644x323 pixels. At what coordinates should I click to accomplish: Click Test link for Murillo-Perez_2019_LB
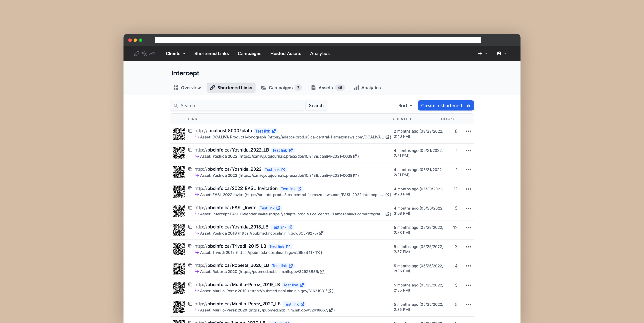point(293,285)
